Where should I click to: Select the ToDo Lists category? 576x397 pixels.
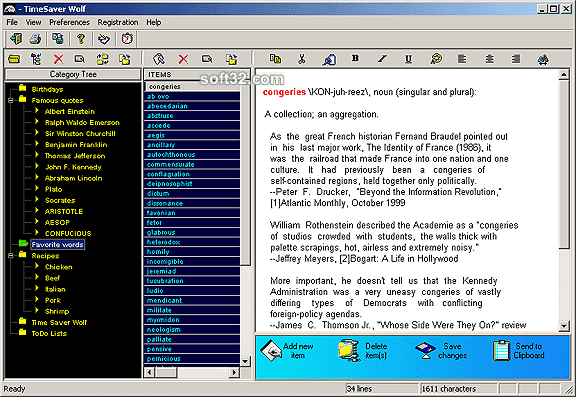click(x=49, y=333)
